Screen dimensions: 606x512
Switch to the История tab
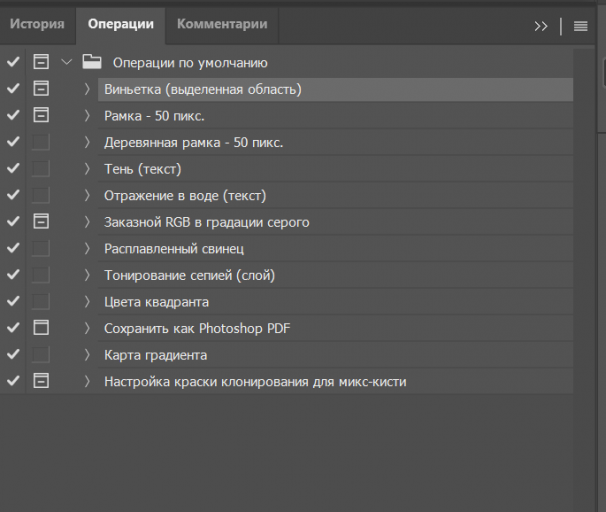click(37, 24)
